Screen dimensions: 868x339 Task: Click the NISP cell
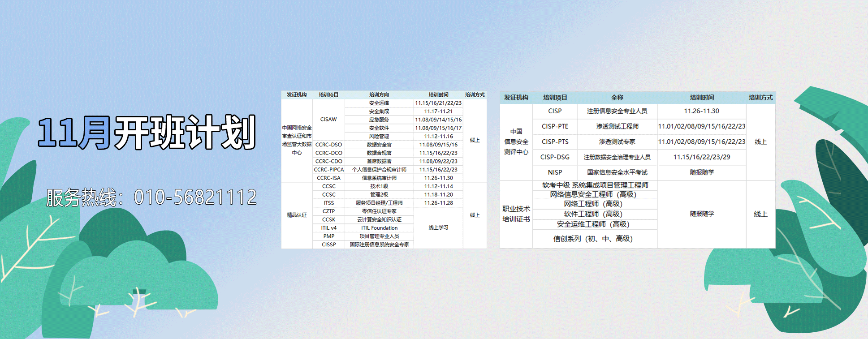coord(555,172)
